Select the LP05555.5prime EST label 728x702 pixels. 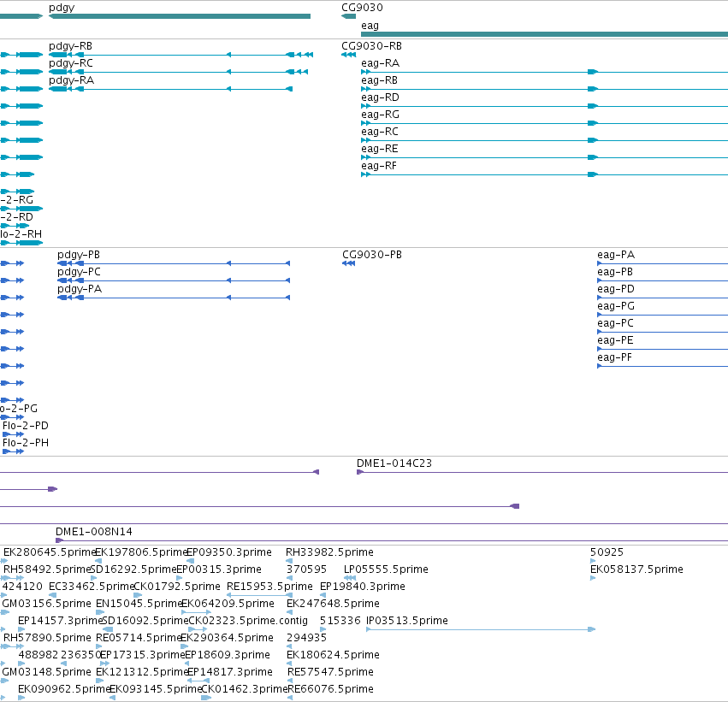386,569
